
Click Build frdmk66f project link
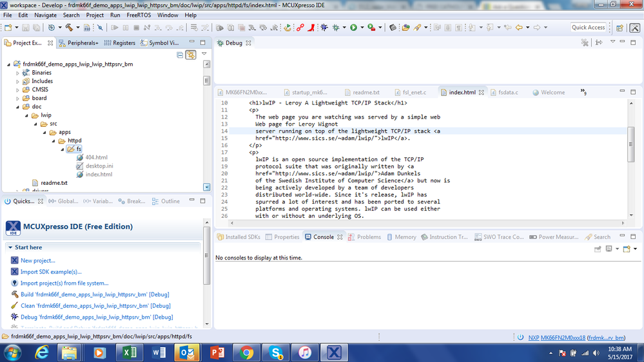pyautogui.click(x=95, y=294)
